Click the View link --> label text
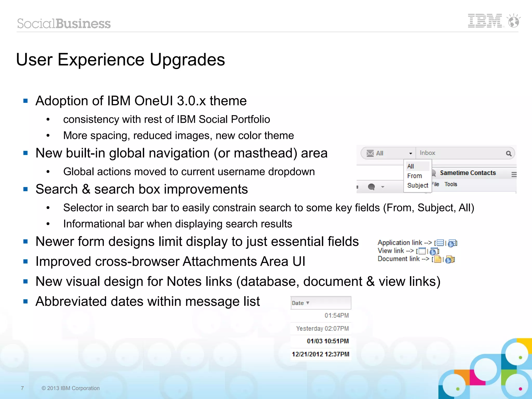The height and width of the screenshot is (399, 532). click(x=396, y=251)
